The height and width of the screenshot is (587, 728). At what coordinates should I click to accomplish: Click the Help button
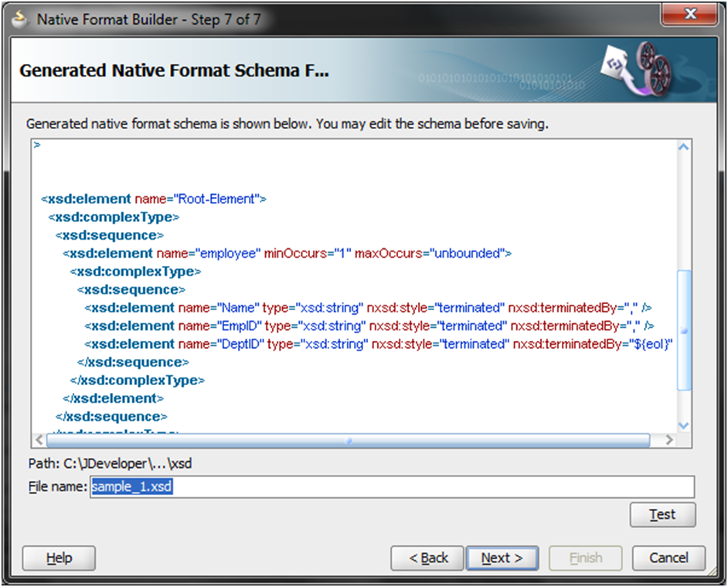[x=58, y=558]
